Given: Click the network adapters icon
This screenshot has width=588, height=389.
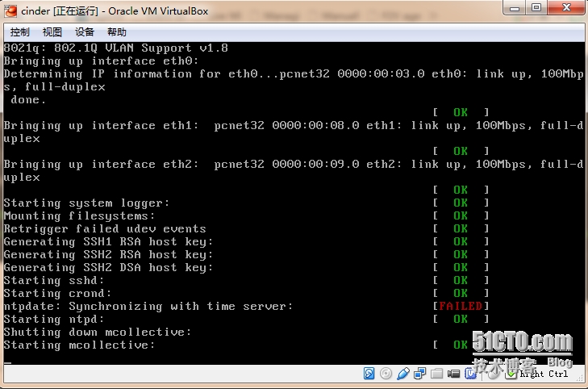Looking at the screenshot, I should pyautogui.click(x=419, y=373).
